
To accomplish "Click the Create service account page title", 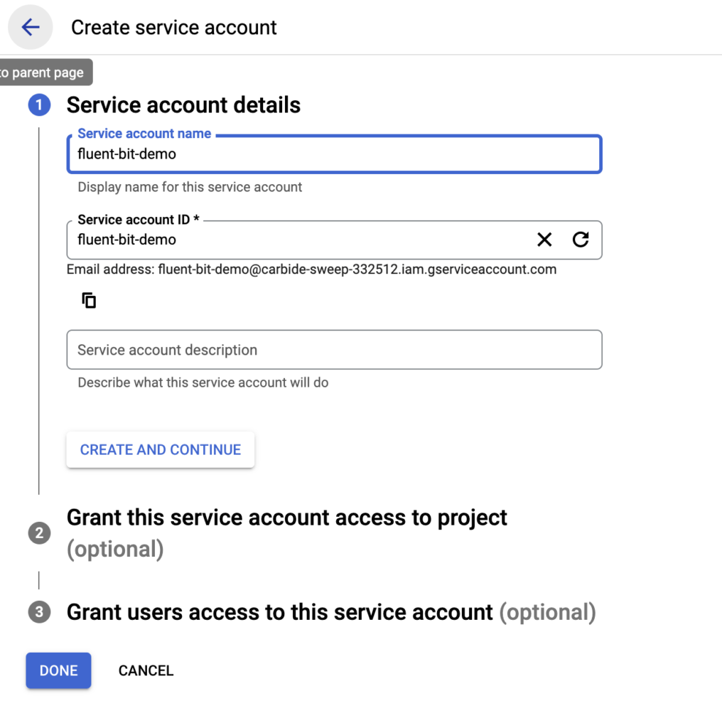I will point(173,28).
